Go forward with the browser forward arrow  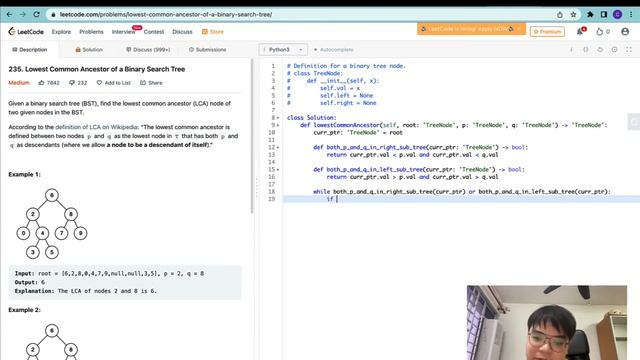point(23,14)
